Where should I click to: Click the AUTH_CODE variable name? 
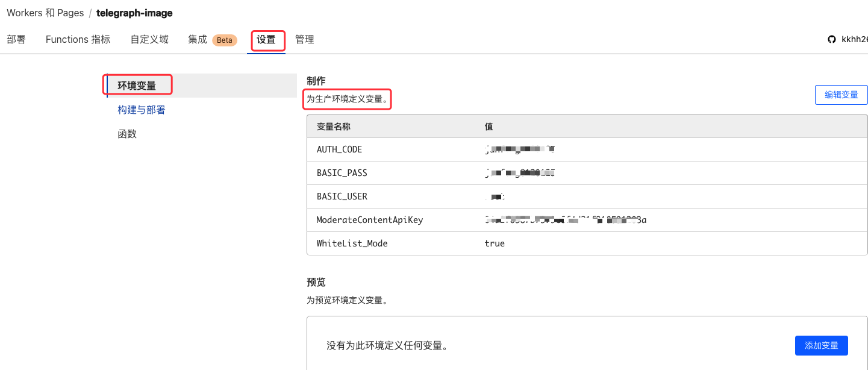tap(339, 149)
